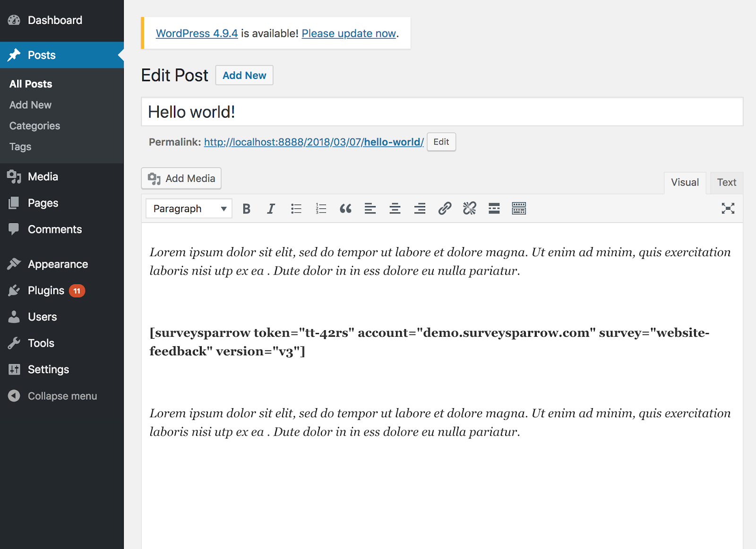Enable distraction-free writing mode
Image resolution: width=756 pixels, height=549 pixels.
pos(728,209)
